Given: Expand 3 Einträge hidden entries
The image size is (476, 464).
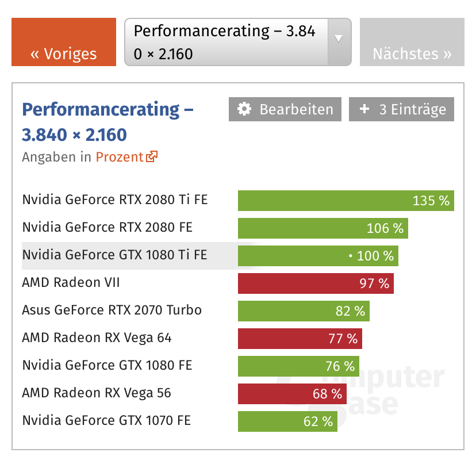Looking at the screenshot, I should 401,109.
